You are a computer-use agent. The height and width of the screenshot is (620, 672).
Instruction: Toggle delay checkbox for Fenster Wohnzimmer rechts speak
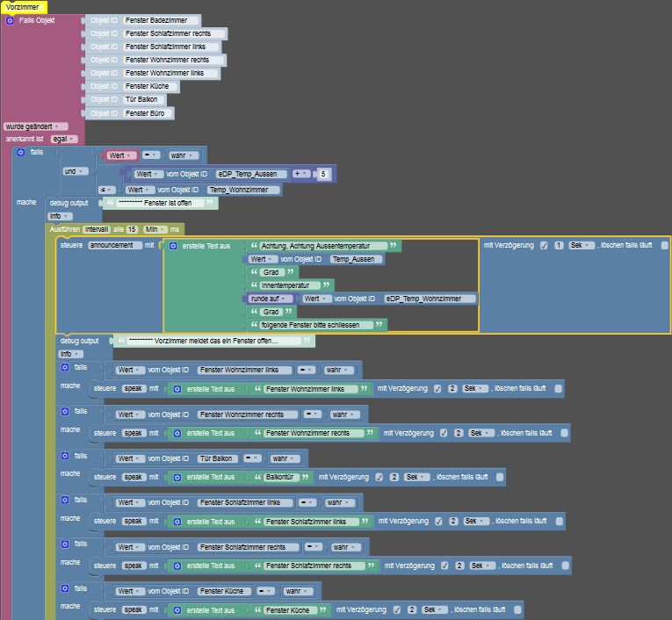444,433
